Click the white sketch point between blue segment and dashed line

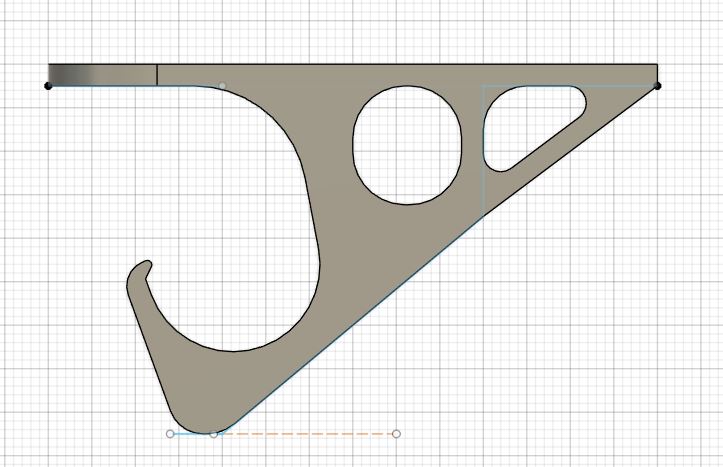point(213,434)
